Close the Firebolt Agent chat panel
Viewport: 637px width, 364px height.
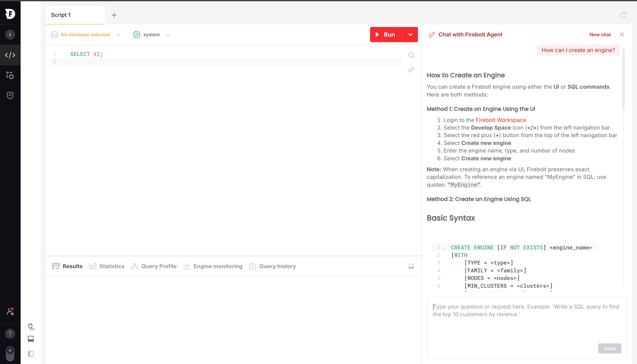pos(622,35)
